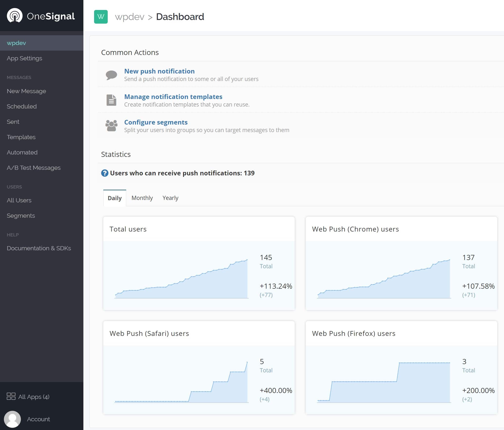Click the New Message sidebar icon
Screen dimensions: 504x430
point(27,91)
